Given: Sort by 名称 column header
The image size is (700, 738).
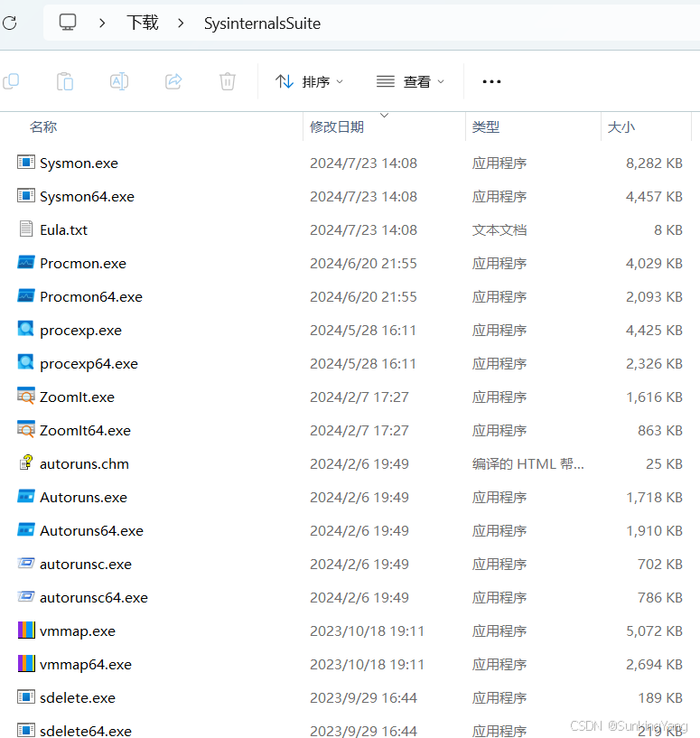Looking at the screenshot, I should [x=43, y=126].
